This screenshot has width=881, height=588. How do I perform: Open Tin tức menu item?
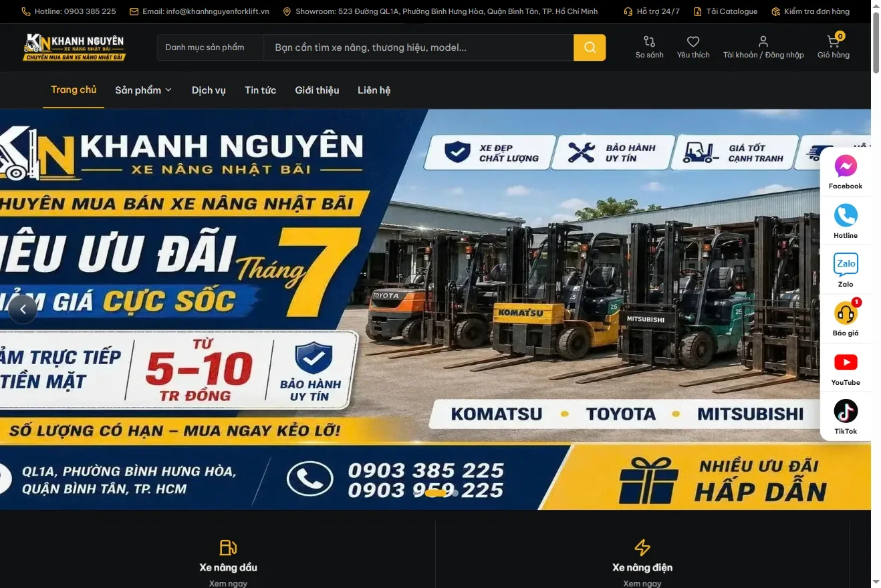click(260, 90)
